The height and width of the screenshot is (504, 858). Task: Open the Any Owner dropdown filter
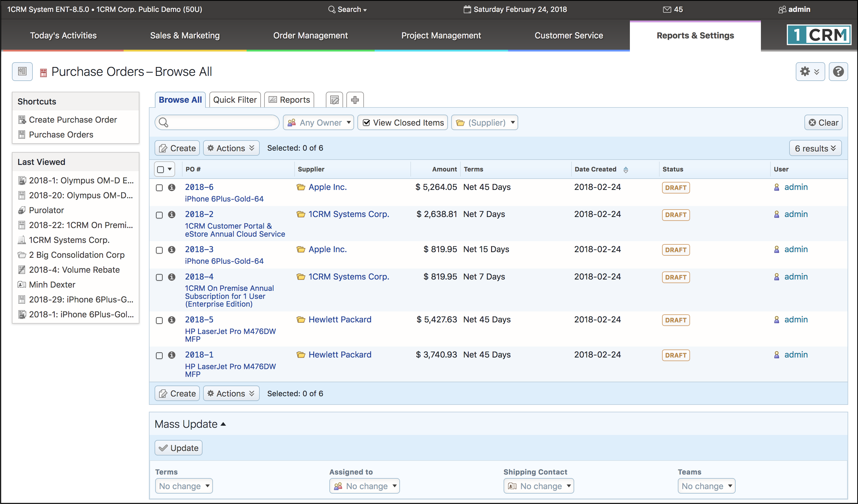pyautogui.click(x=318, y=123)
